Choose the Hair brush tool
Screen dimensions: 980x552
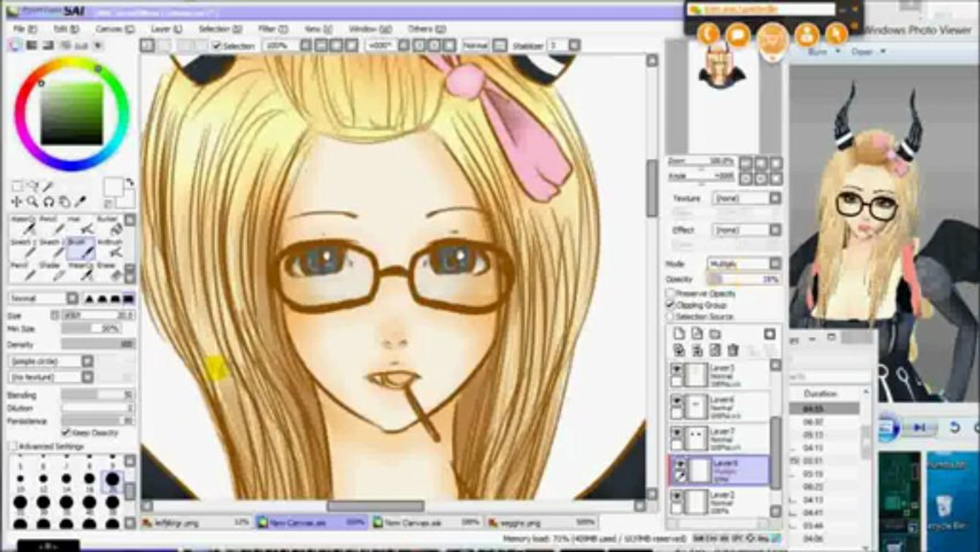point(81,225)
